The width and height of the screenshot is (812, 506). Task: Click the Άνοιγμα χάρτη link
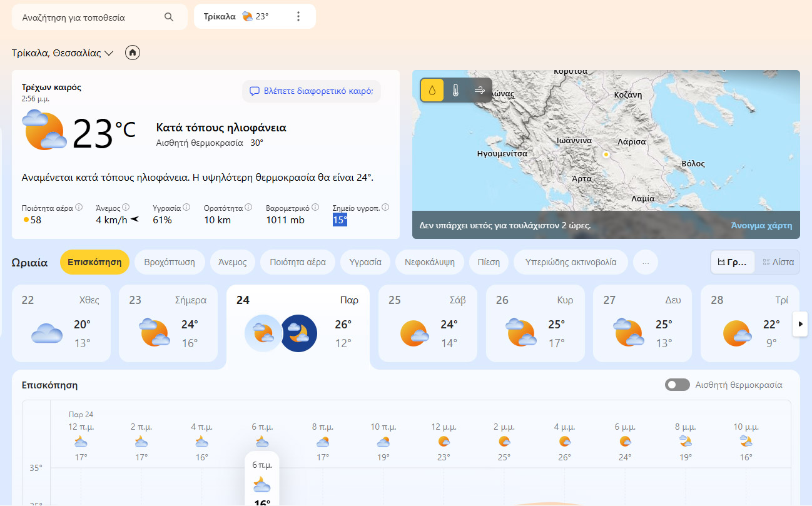[761, 226]
